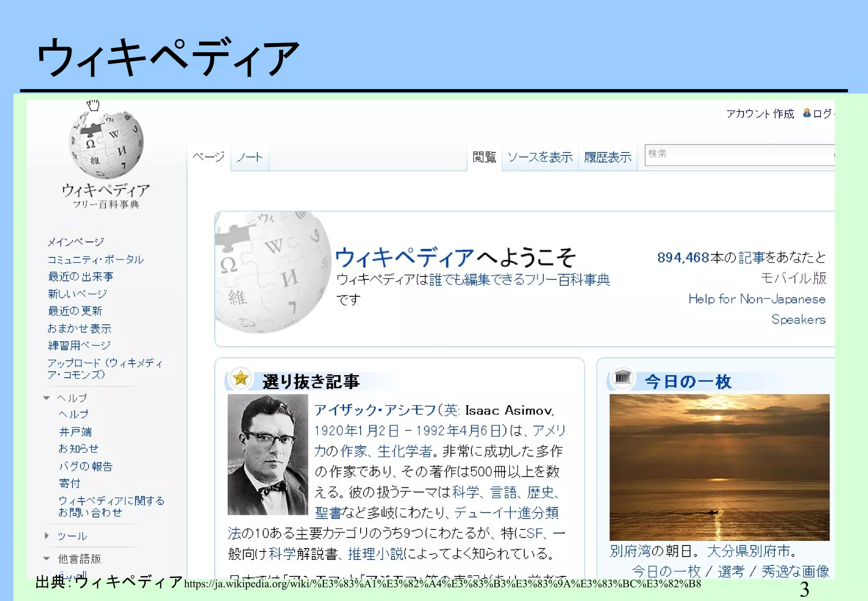Open the 履歴表示 tab
The width and height of the screenshot is (868, 601).
608,157
